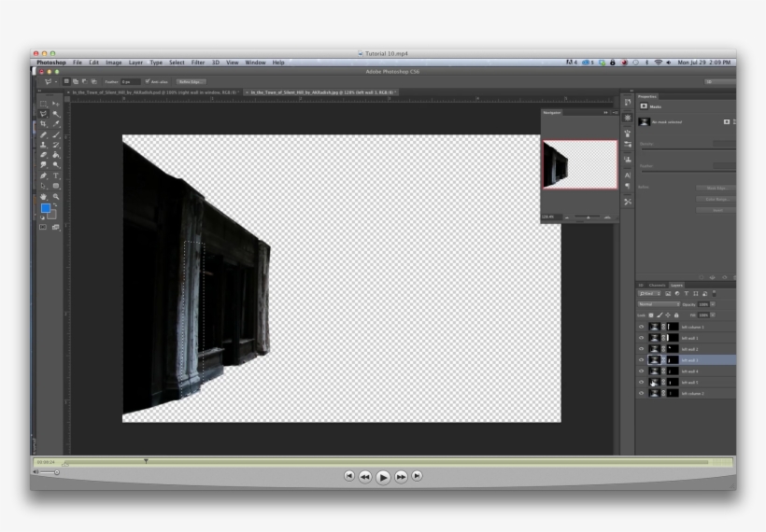Select the Dodge tool

[56, 165]
